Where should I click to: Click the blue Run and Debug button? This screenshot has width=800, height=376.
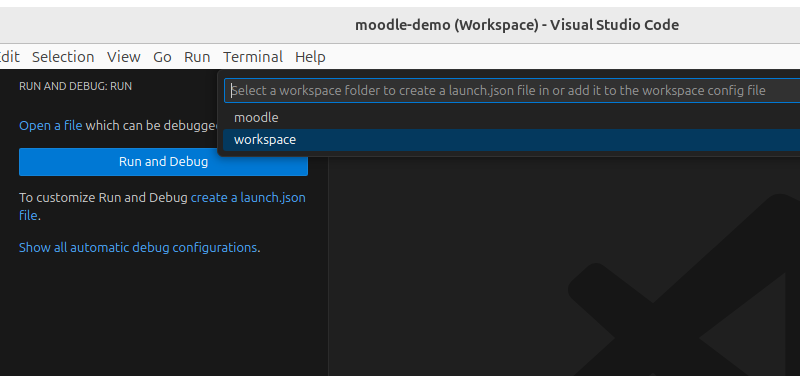pos(163,162)
